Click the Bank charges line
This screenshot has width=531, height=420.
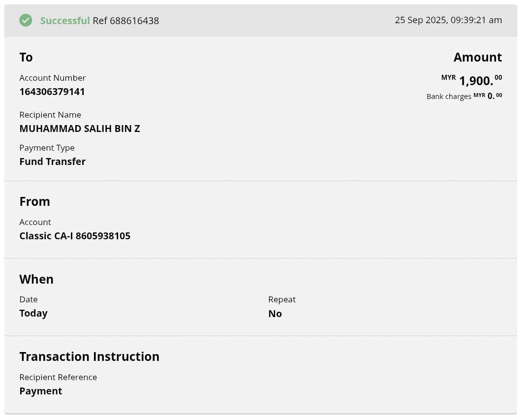click(x=464, y=96)
